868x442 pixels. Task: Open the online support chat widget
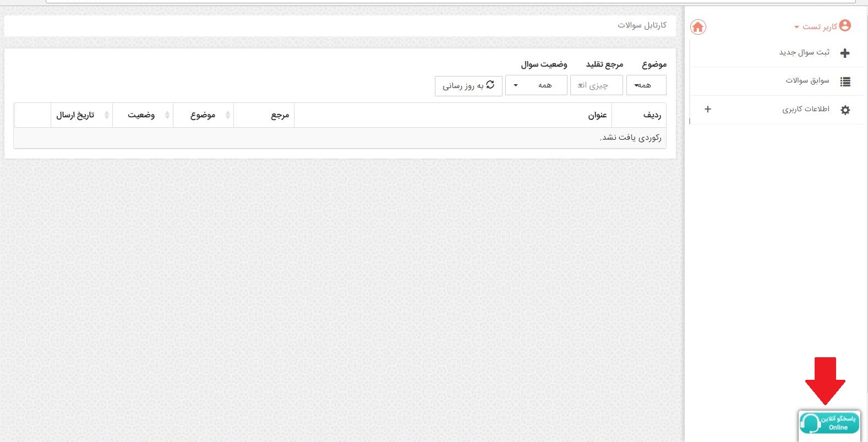pyautogui.click(x=829, y=423)
